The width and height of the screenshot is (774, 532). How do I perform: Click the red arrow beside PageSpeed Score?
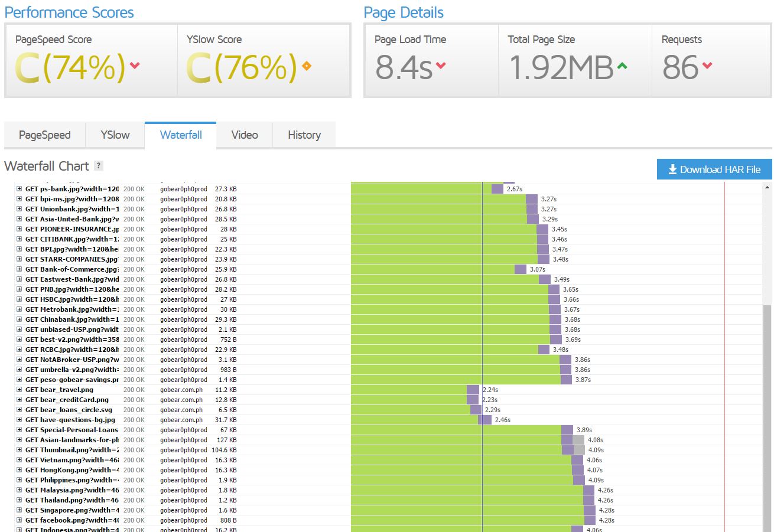[135, 66]
